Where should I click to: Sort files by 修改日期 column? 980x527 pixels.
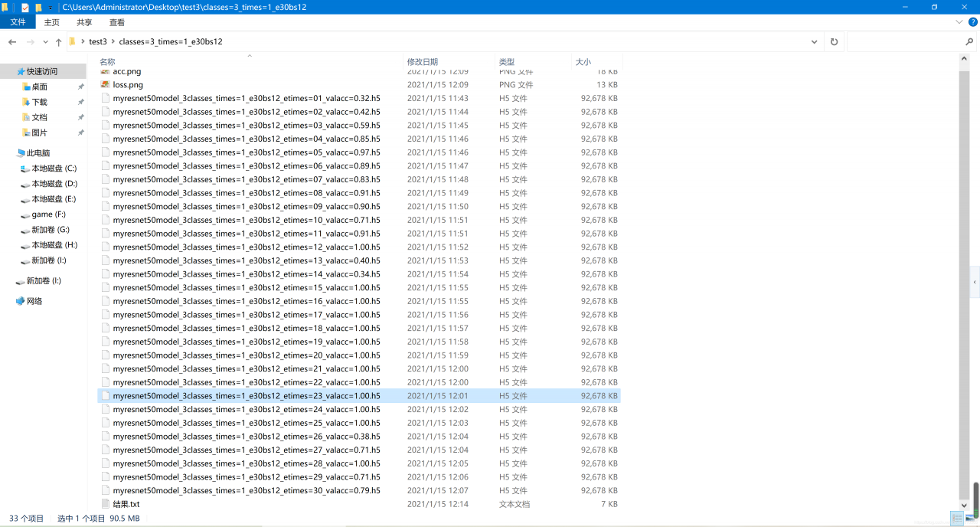423,62
